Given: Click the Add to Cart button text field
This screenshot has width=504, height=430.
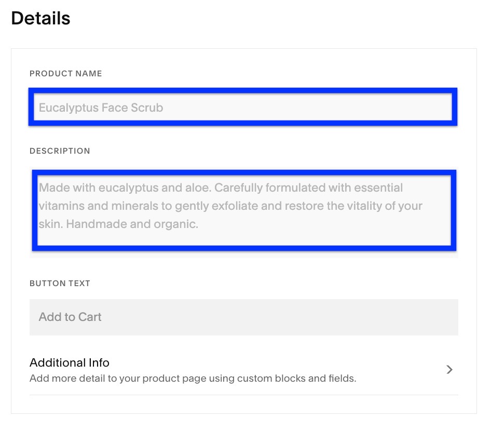Looking at the screenshot, I should pyautogui.click(x=243, y=317).
